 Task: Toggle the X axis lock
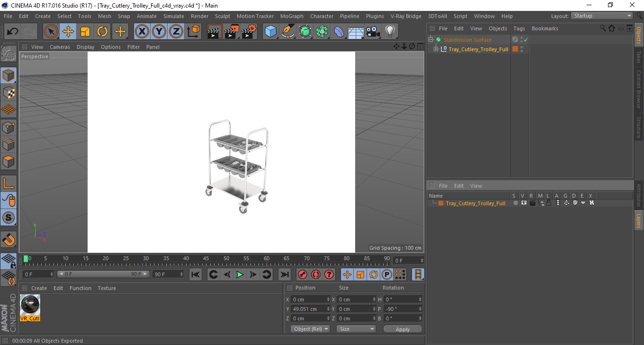[142, 32]
